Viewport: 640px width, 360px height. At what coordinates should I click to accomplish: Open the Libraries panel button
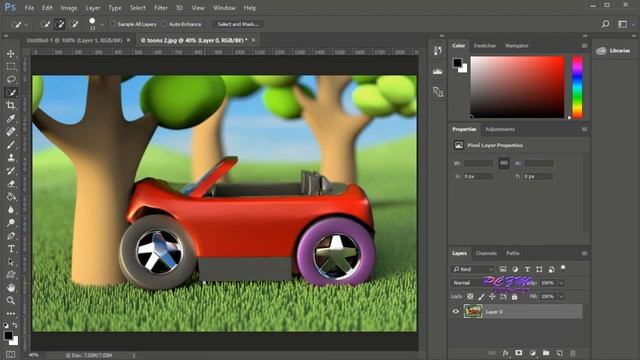coord(613,51)
